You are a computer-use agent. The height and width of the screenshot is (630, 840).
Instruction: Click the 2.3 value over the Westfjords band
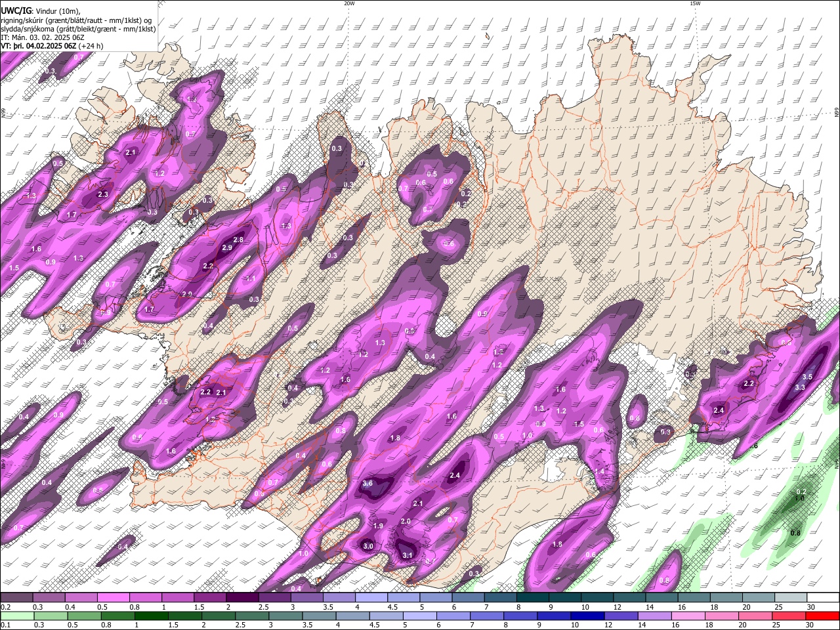click(102, 195)
